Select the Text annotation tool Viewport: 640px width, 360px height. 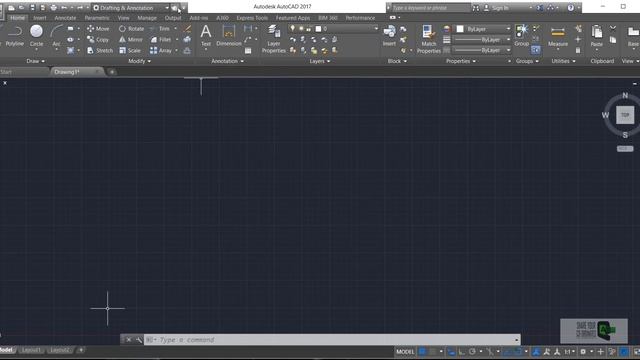point(206,36)
